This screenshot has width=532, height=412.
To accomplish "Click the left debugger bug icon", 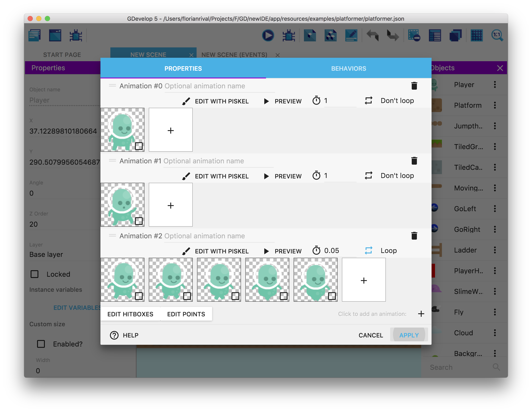I will [x=76, y=36].
